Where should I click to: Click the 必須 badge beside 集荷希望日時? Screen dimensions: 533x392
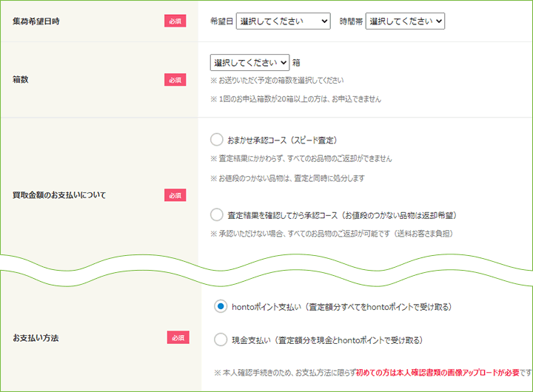tap(175, 21)
